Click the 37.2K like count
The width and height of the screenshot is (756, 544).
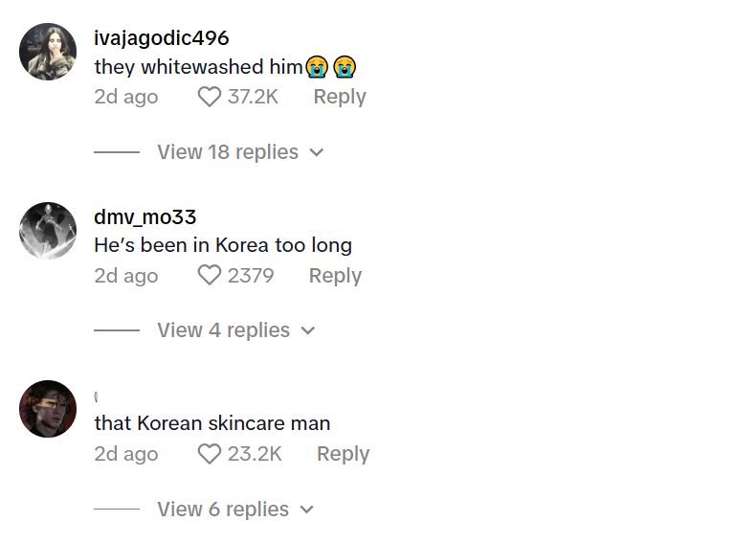coord(253,97)
